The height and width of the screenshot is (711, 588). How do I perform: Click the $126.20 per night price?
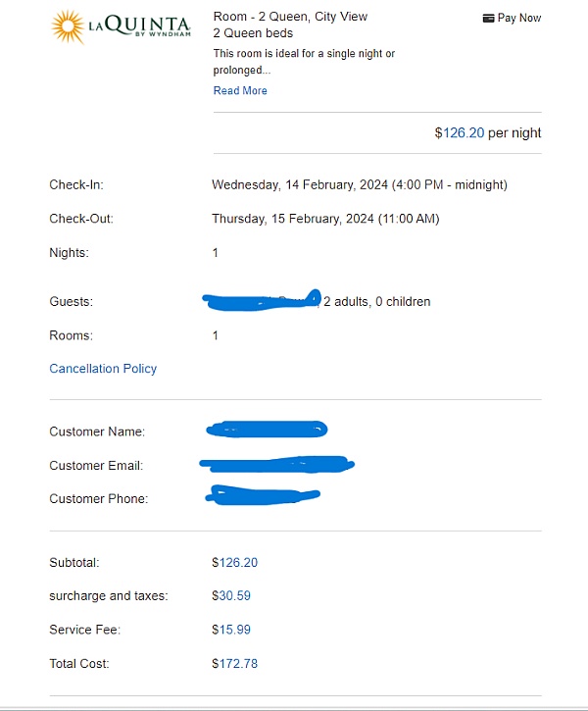click(x=487, y=132)
